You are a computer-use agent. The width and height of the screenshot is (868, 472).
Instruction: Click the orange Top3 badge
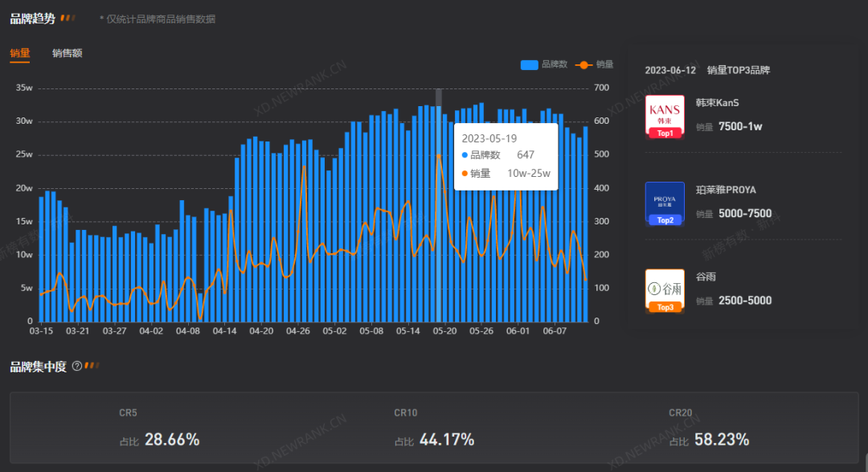[x=665, y=307]
